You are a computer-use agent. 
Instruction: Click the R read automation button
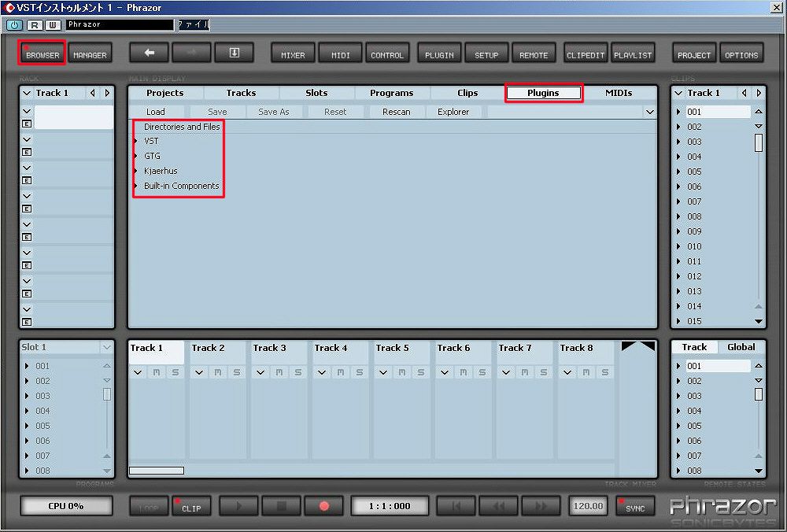pos(34,24)
